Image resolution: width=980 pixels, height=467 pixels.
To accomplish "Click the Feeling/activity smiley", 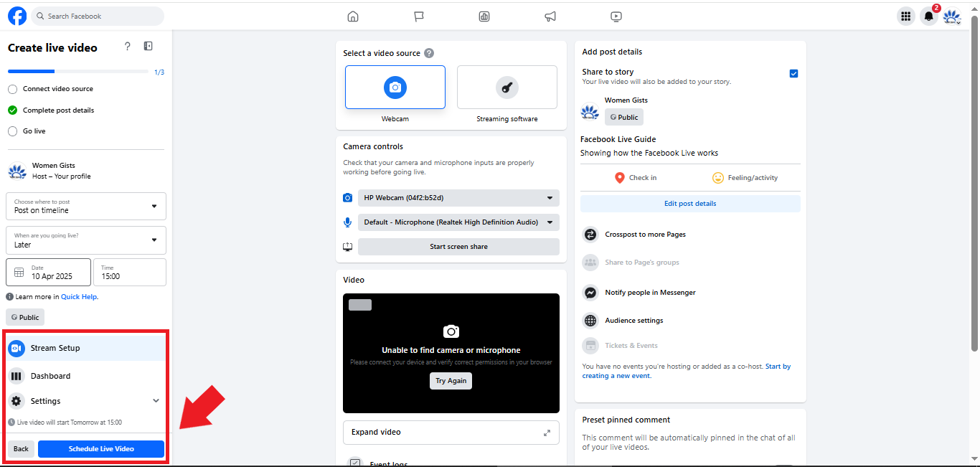I will pyautogui.click(x=717, y=177).
